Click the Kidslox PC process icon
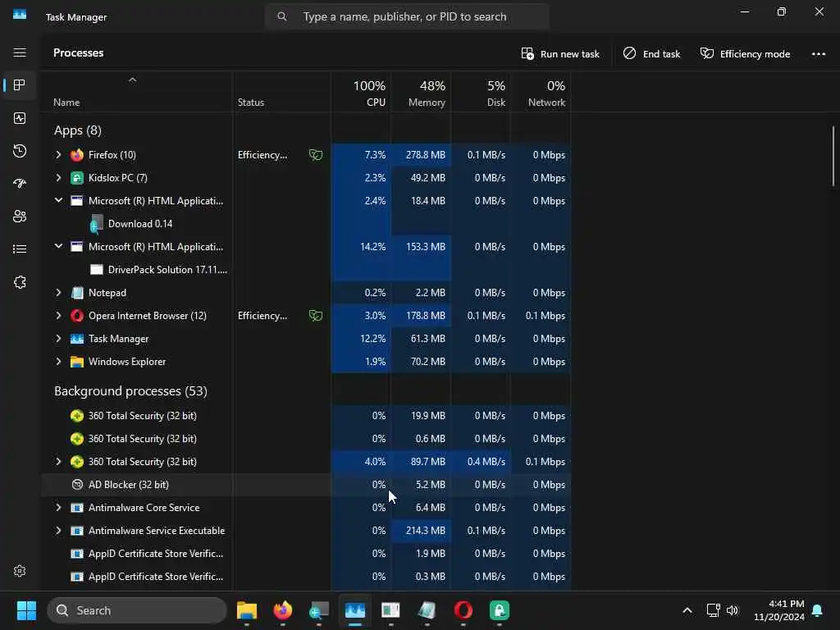Screen dimensions: 840x630 [x=77, y=178]
